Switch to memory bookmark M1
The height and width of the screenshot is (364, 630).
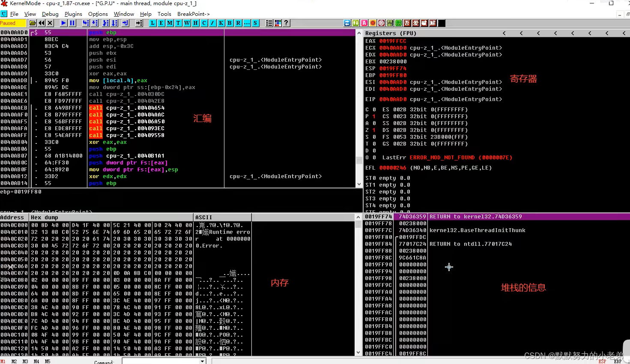(3, 361)
